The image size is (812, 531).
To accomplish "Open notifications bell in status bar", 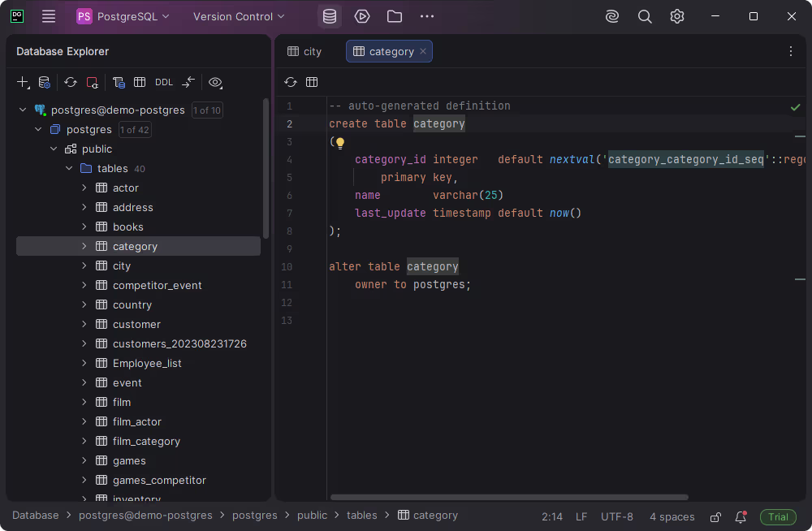I will tap(741, 516).
